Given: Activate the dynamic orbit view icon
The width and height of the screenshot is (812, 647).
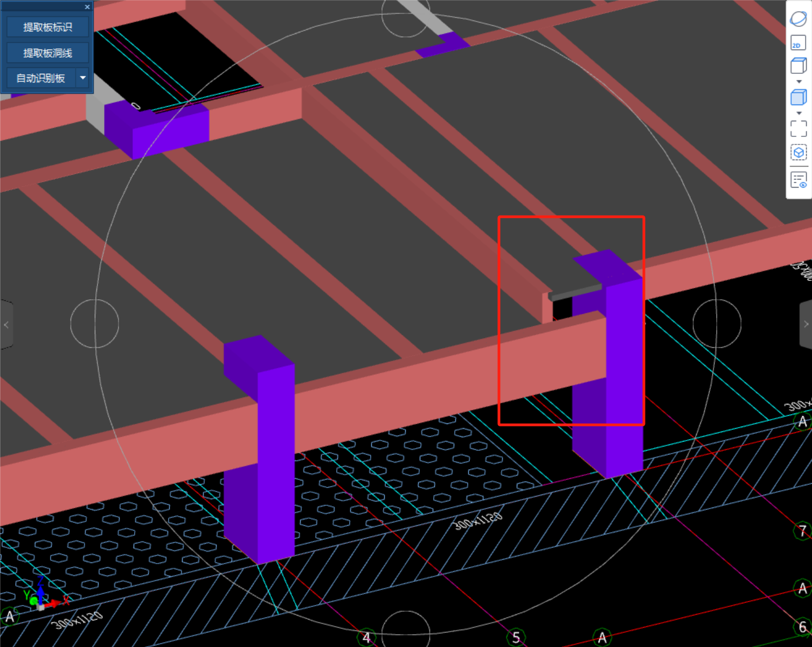Looking at the screenshot, I should [x=798, y=18].
